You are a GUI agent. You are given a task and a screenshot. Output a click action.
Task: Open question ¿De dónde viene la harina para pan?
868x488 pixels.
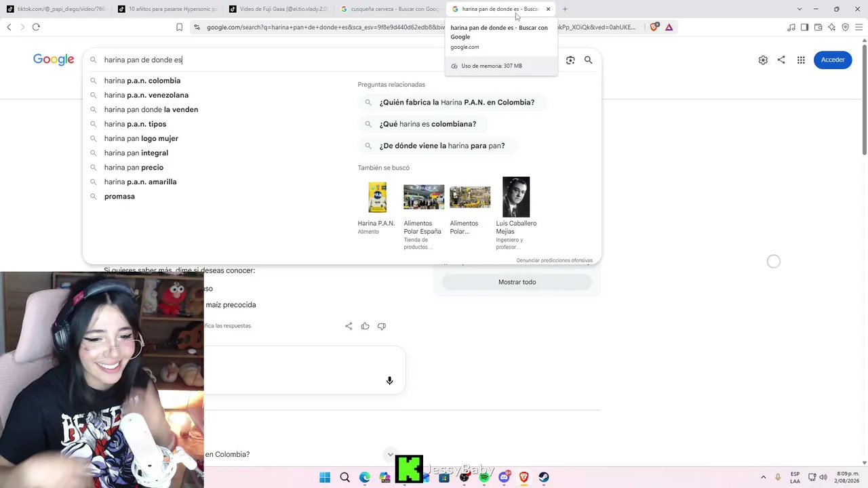pyautogui.click(x=436, y=146)
